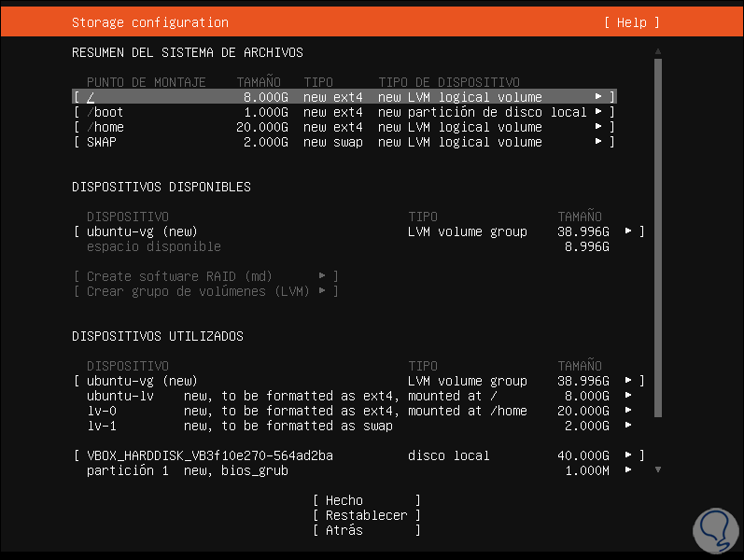This screenshot has height=560, width=744.
Task: Expand the SWAP logical volume arrow
Action: click(598, 142)
